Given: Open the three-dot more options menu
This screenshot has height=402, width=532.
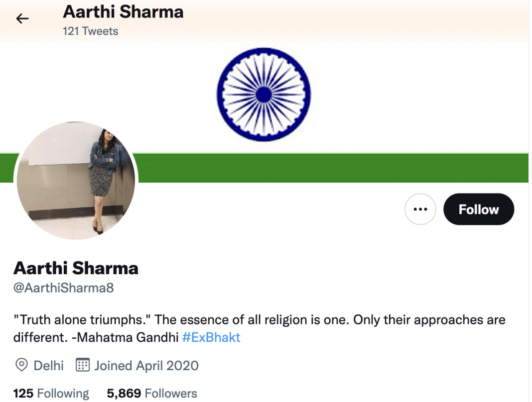Looking at the screenshot, I should [x=420, y=209].
